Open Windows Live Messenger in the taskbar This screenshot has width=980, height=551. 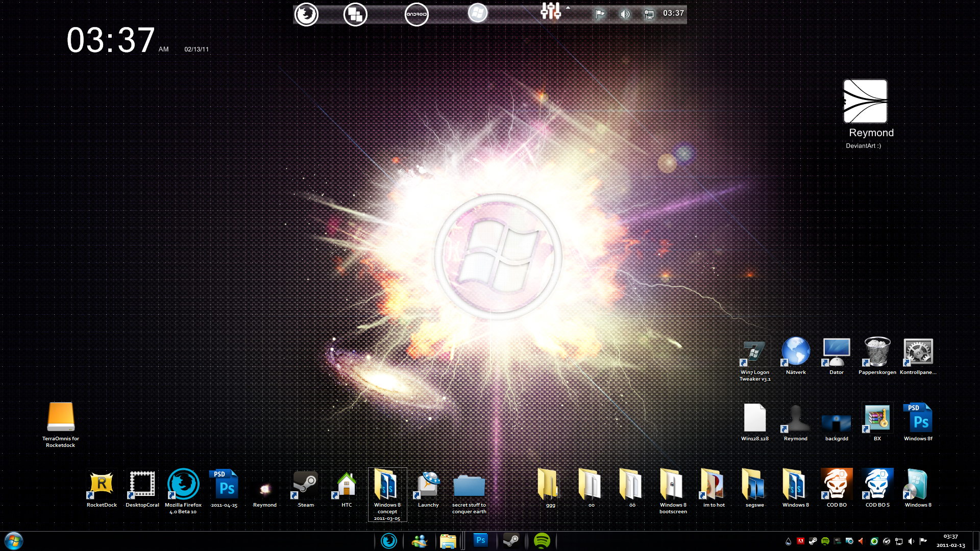point(419,541)
